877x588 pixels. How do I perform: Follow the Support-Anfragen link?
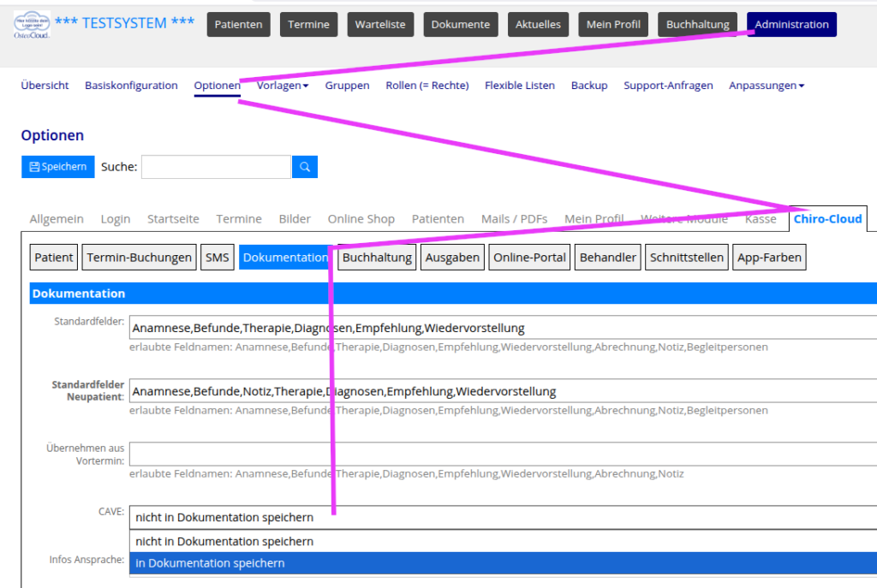(668, 86)
